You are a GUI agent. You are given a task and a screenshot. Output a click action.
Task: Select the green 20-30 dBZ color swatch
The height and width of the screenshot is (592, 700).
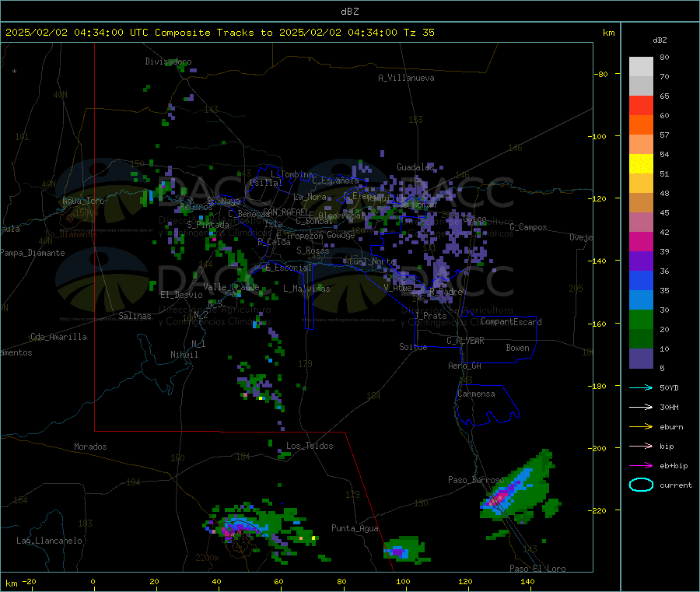641,319
